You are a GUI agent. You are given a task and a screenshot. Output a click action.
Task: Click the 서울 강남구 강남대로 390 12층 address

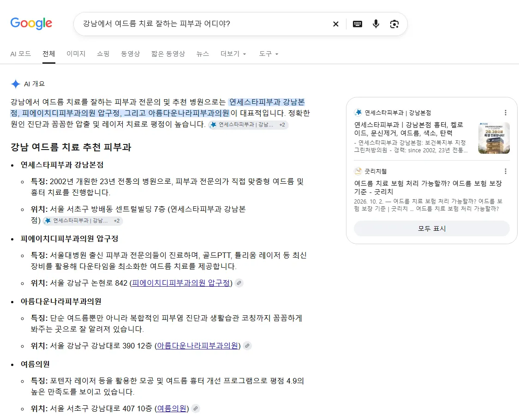click(101, 346)
